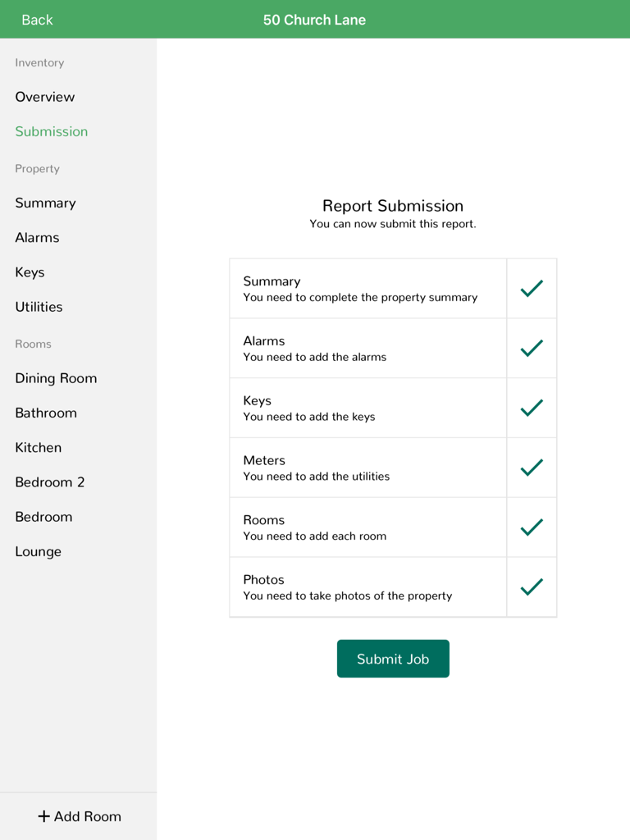Toggle the Utilities completion check on Meters row
The width and height of the screenshot is (630, 840).
[531, 468]
